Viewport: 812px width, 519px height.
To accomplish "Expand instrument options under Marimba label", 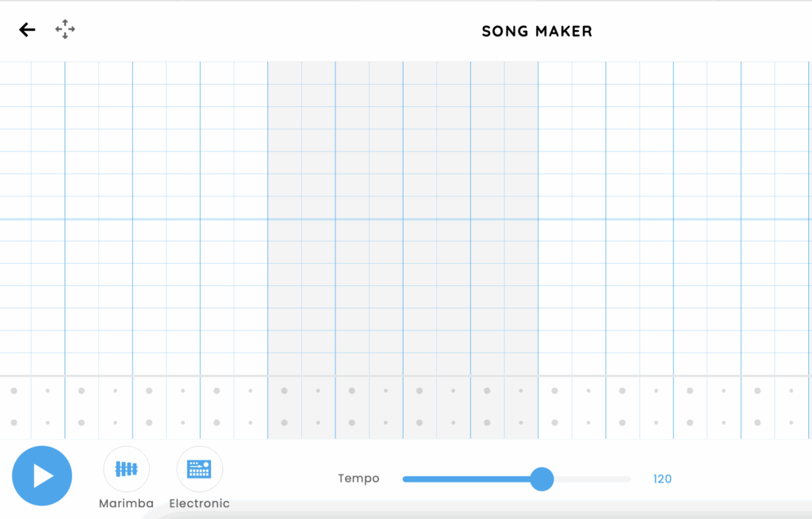I will (126, 469).
